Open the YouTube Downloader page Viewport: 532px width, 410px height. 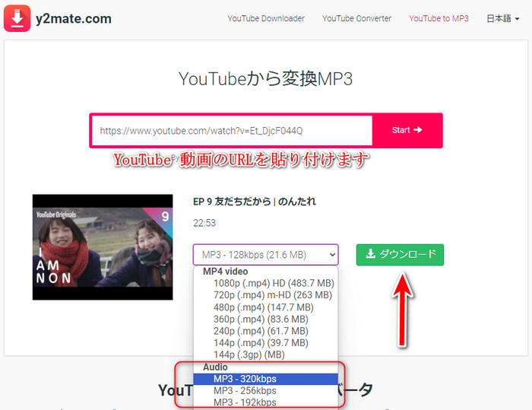tap(266, 18)
